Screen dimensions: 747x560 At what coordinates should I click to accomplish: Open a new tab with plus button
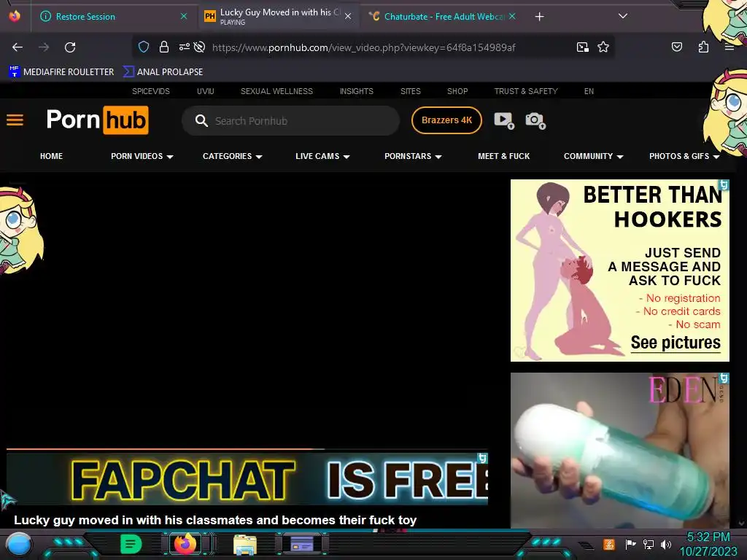point(539,17)
